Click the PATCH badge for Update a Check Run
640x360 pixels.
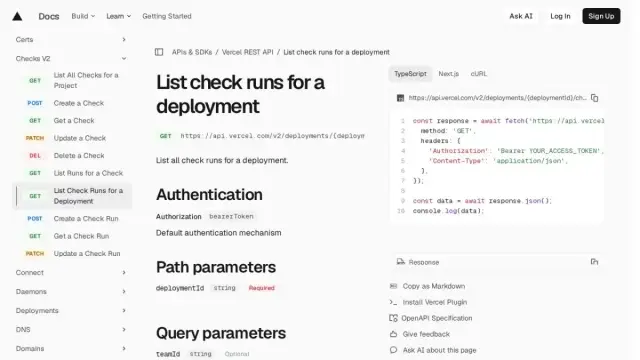[x=35, y=253]
